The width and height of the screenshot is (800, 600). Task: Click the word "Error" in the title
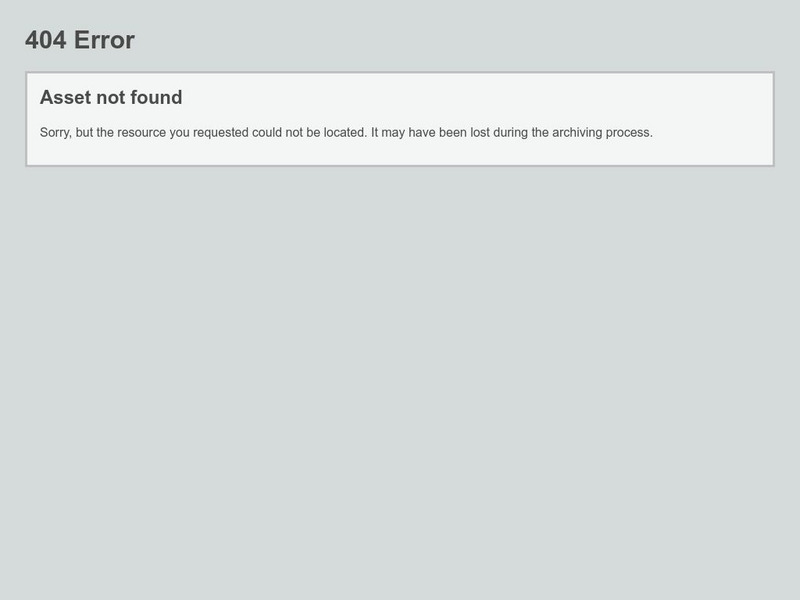[105, 40]
